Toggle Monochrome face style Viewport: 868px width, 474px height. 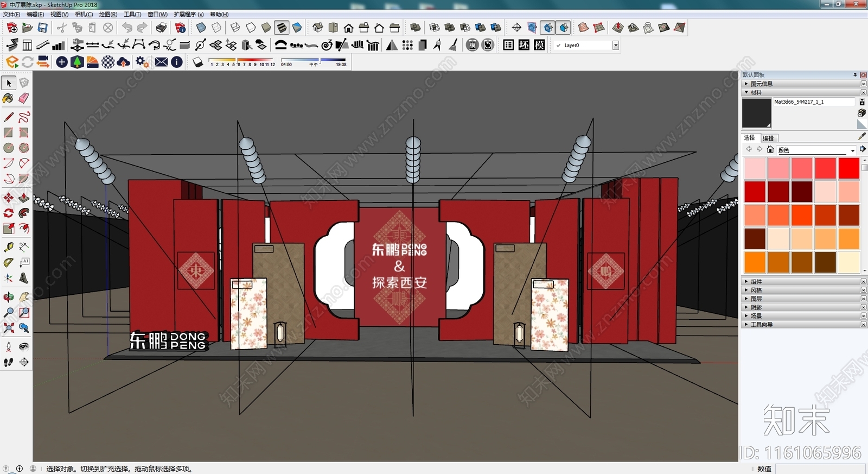[297, 28]
